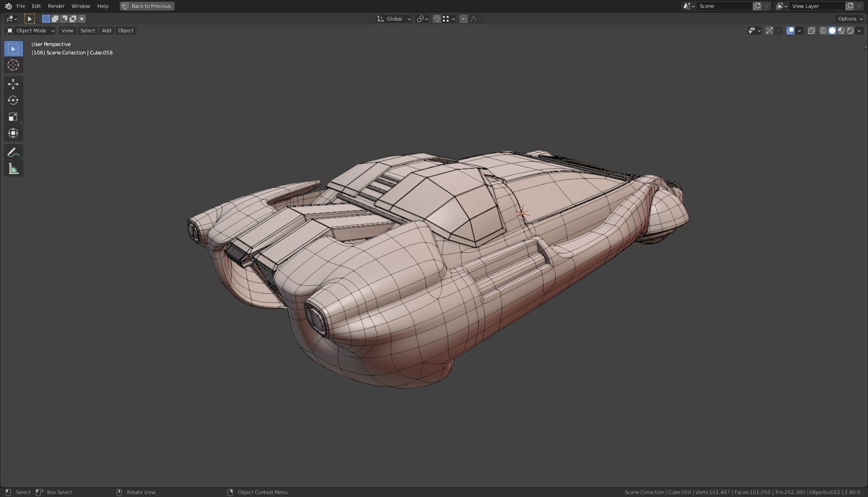
Task: Select the Transform tool
Action: (13, 133)
